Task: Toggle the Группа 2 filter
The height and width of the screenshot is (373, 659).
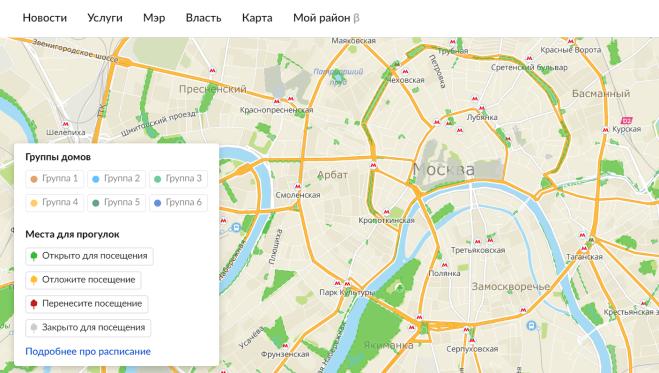Action: [116, 179]
